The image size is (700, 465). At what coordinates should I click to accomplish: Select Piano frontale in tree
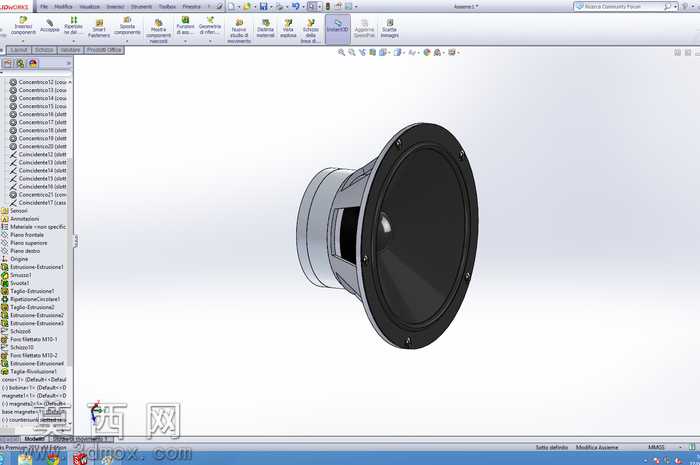22,235
